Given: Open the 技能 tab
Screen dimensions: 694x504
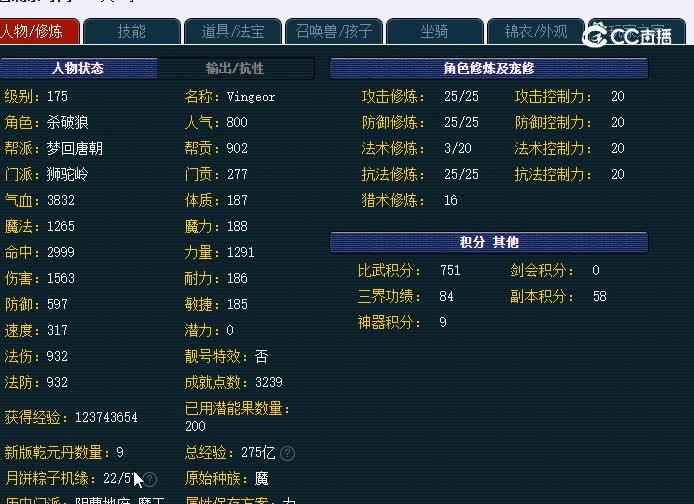Looking at the screenshot, I should coord(131,31).
